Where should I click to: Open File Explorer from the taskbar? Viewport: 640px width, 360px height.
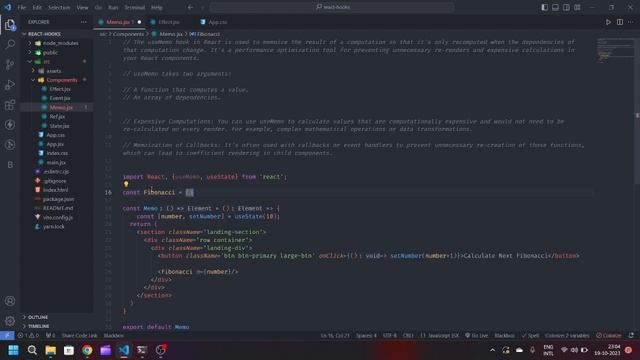[x=51, y=350]
